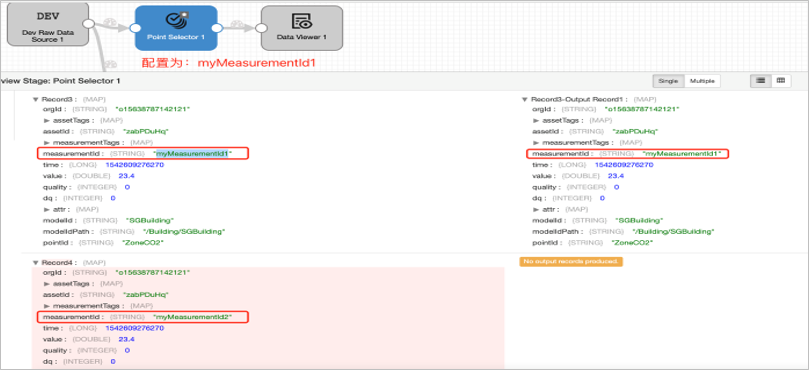
Task: Click dq value 0 in Record3-Output Record1
Action: click(x=602, y=198)
